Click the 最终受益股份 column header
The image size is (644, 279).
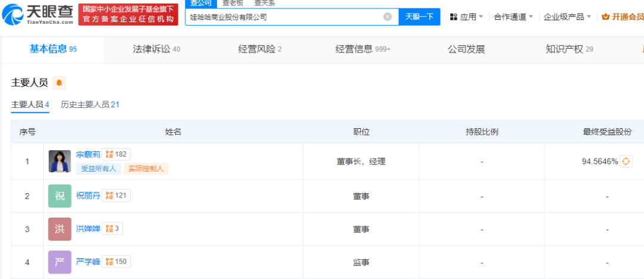coord(607,132)
